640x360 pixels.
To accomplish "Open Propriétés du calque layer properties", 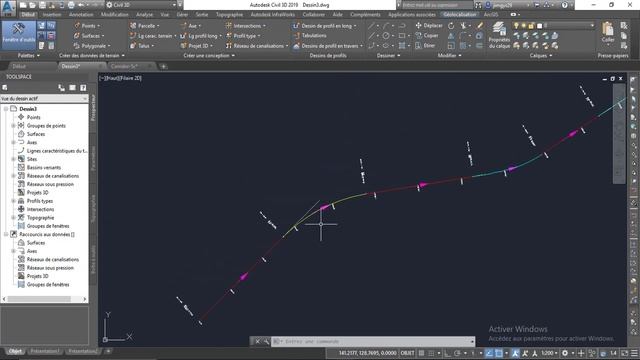I will pos(499,35).
